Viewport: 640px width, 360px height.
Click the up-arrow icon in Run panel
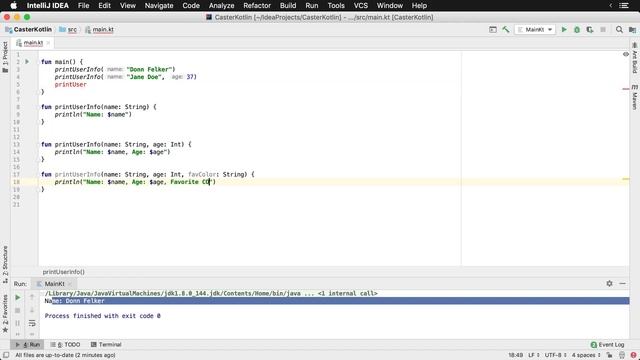click(x=32, y=298)
